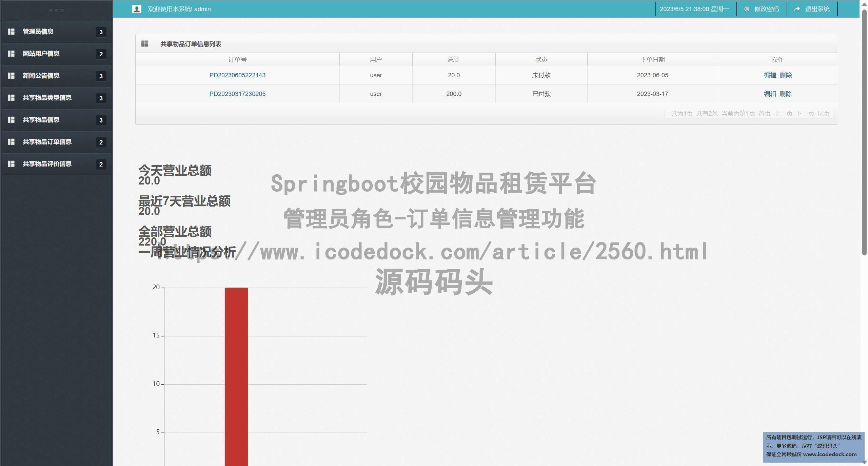Delete the paid 200.0 order
Viewport: 868px width, 466px height.
click(x=786, y=94)
